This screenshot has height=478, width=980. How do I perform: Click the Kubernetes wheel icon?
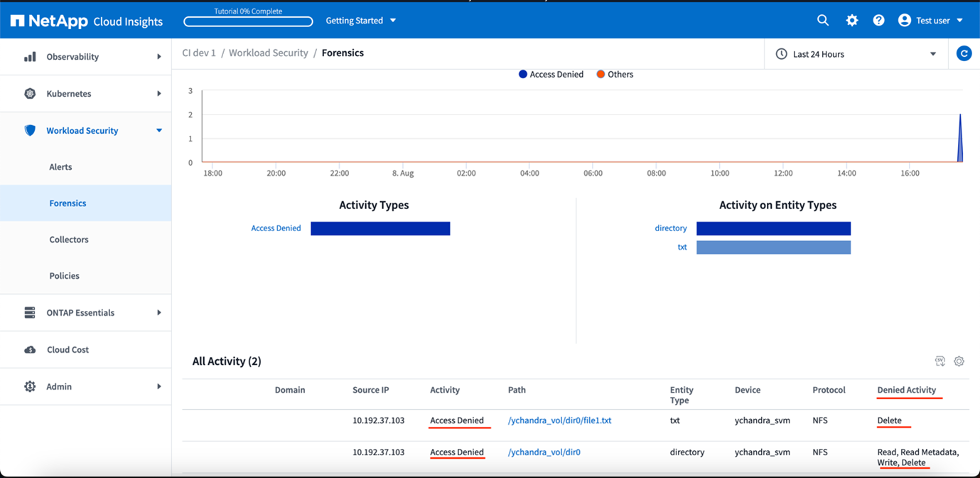tap(30, 94)
